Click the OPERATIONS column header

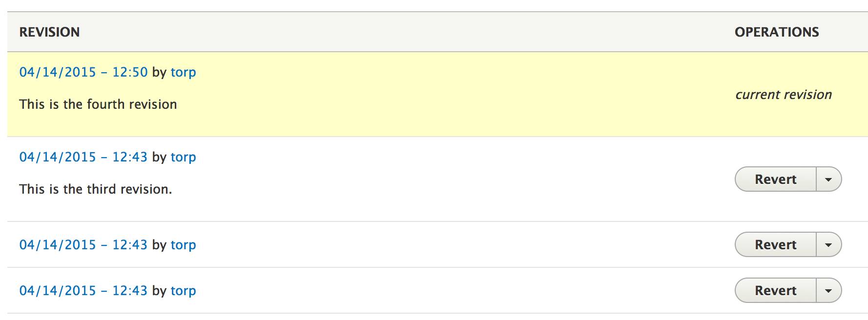tap(777, 32)
